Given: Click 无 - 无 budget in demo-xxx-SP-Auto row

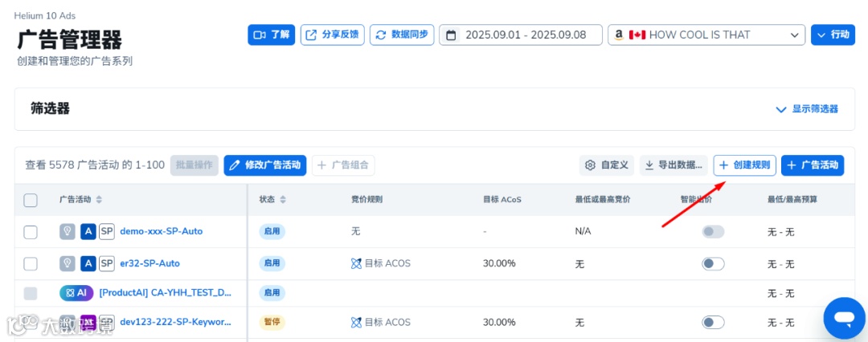Looking at the screenshot, I should (x=780, y=232).
